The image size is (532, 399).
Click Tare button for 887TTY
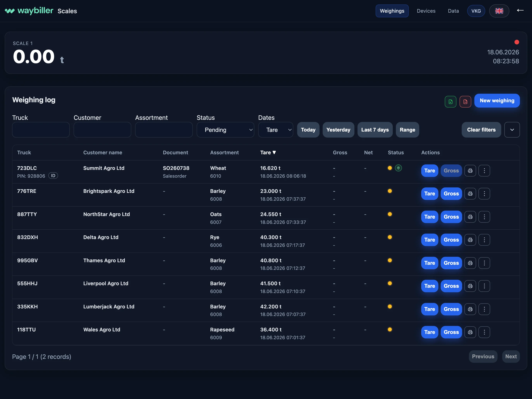430,217
